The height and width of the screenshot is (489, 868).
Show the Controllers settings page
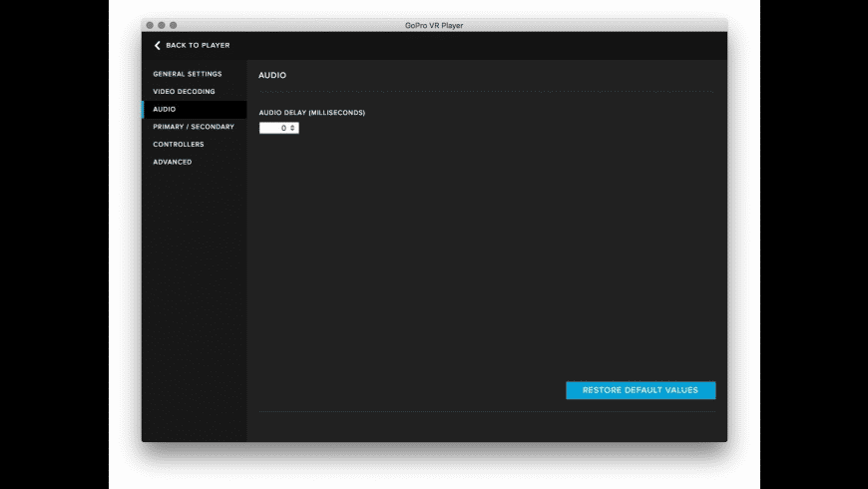pyautogui.click(x=179, y=144)
